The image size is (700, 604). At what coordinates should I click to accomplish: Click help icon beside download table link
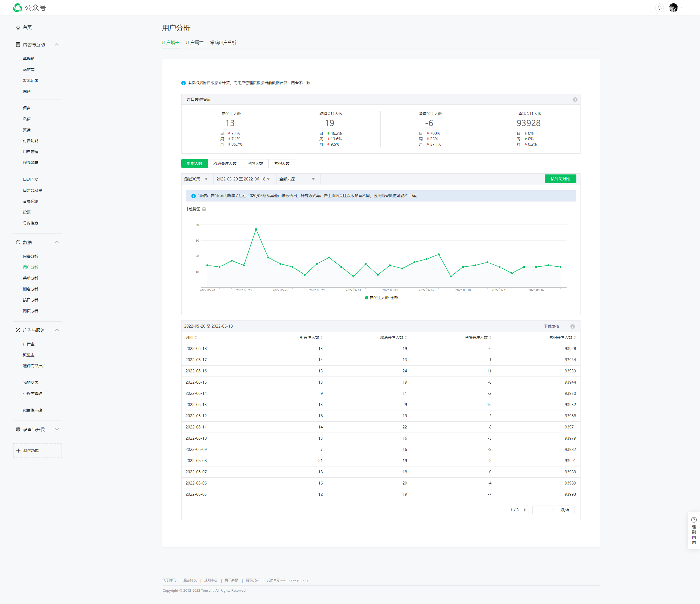click(572, 326)
